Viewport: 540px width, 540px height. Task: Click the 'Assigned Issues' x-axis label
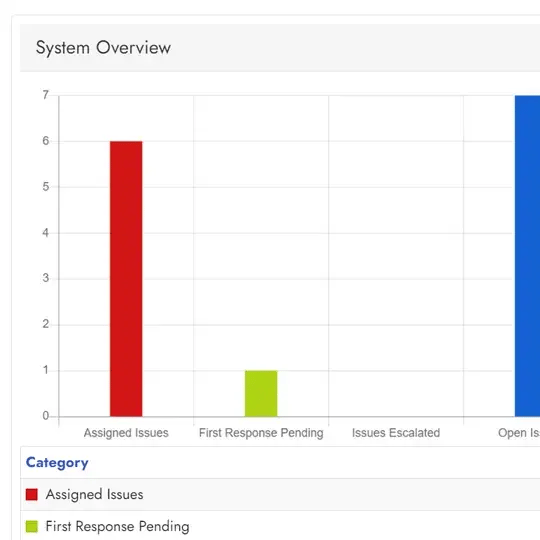click(126, 433)
